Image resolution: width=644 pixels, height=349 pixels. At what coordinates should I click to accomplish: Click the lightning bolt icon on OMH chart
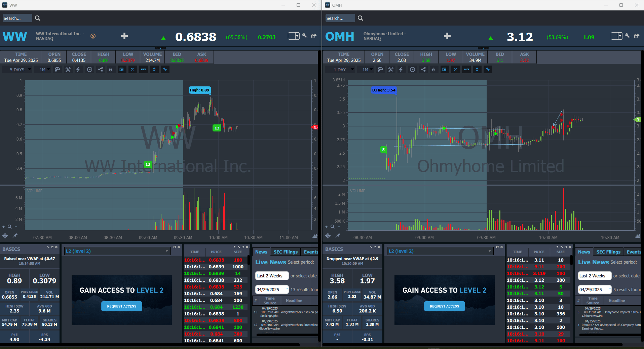point(401,70)
